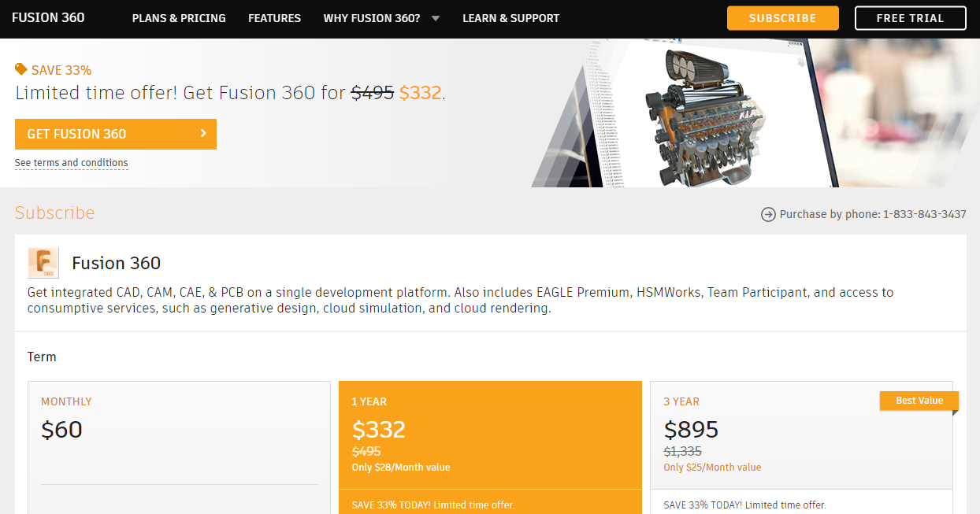Select the 3 Year $895 term option
Viewport: 980px width, 514px height.
pyautogui.click(x=801, y=448)
